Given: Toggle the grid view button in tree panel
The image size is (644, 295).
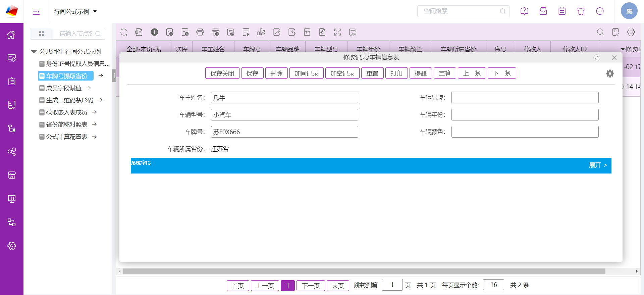Looking at the screenshot, I should pyautogui.click(x=42, y=34).
